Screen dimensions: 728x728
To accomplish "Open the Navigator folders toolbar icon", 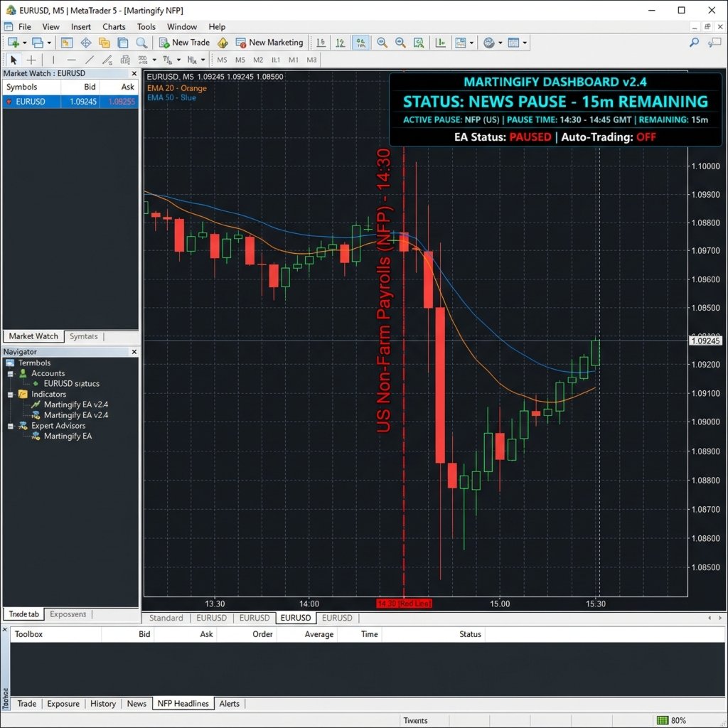I will 105,43.
